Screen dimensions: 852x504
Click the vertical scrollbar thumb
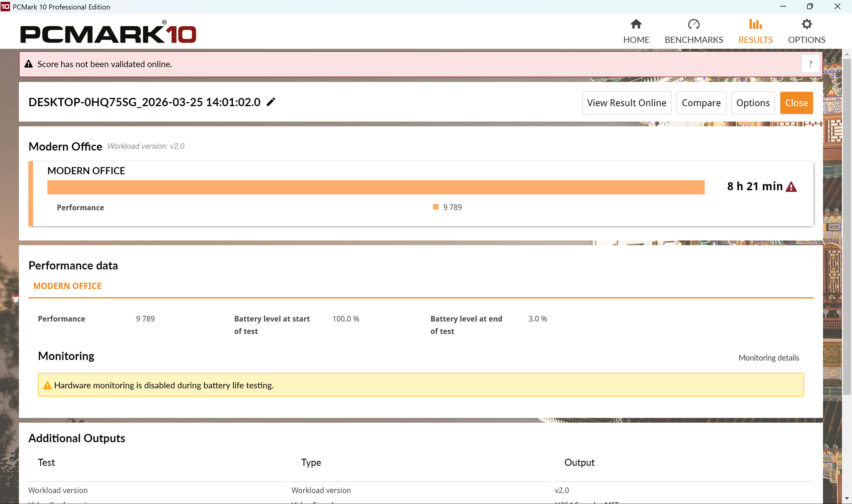coord(847,227)
